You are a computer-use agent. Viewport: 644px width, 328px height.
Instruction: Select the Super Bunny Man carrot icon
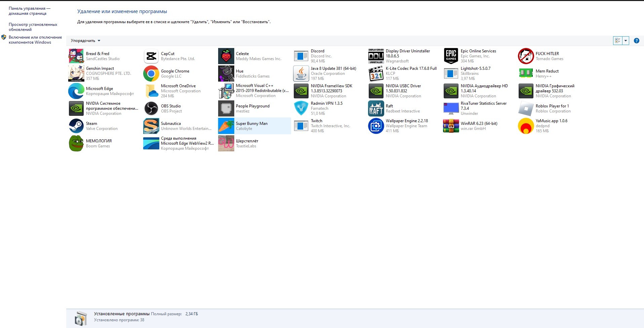(226, 126)
